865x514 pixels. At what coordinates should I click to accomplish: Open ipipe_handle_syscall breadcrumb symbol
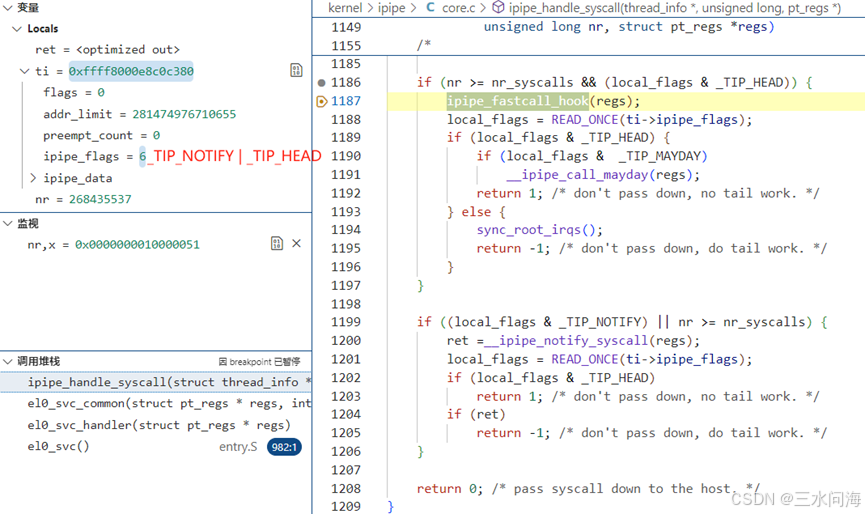tap(675, 8)
